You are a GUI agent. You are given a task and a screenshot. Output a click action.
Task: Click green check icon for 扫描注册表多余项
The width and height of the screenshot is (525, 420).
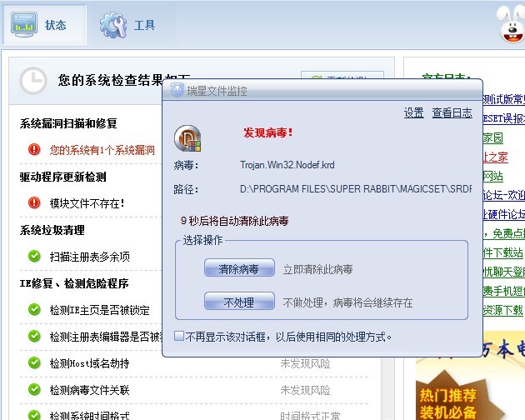click(x=34, y=256)
